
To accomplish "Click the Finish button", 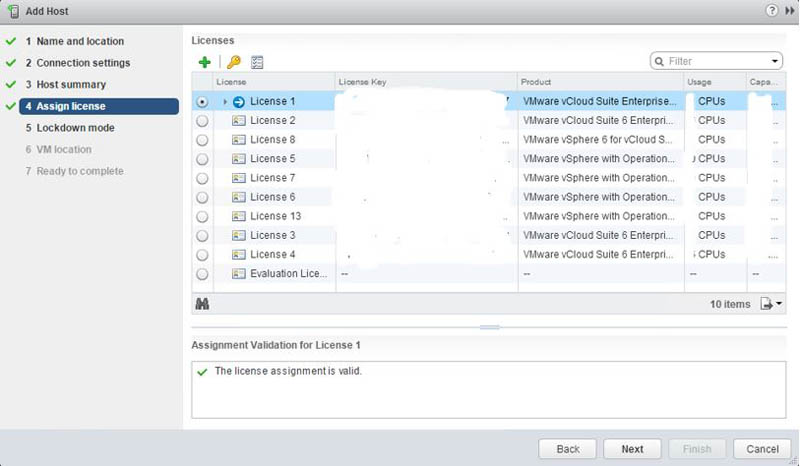I will (x=697, y=449).
